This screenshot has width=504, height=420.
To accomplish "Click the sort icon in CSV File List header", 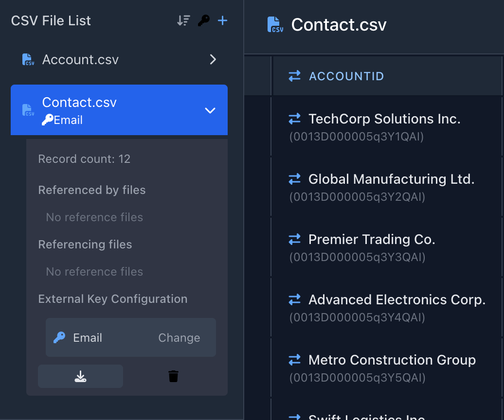I will coord(183,21).
